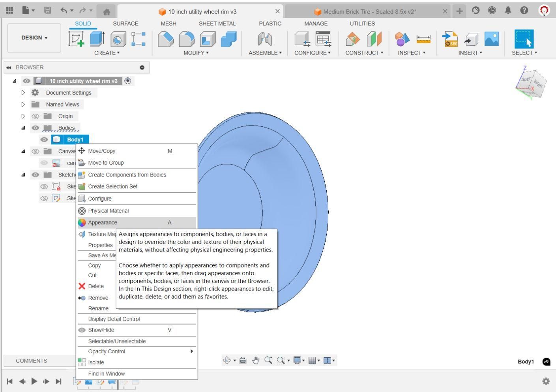Click the Configuration Table icon
Screen dimensions: 556x392
(323, 39)
